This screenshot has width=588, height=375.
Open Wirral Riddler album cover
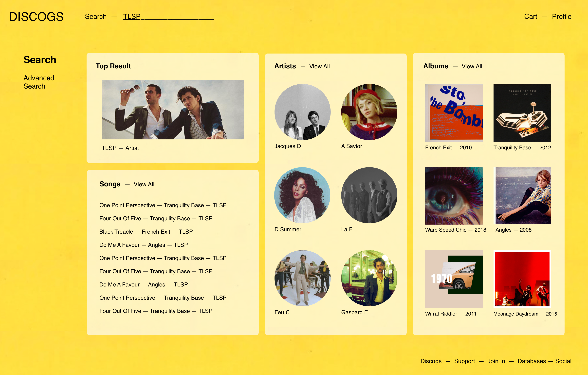454,279
